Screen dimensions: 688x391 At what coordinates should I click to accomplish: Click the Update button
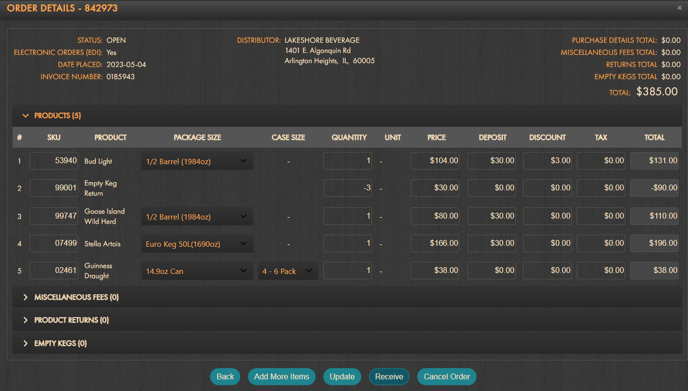click(342, 377)
